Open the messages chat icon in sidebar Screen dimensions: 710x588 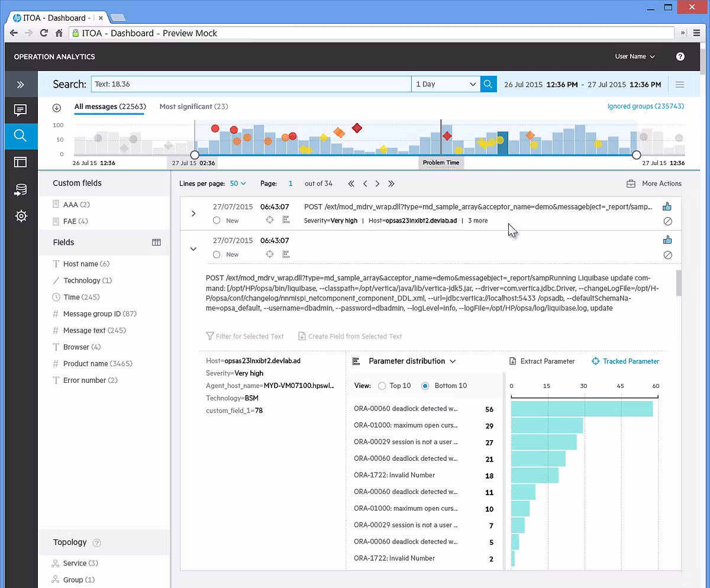21,110
